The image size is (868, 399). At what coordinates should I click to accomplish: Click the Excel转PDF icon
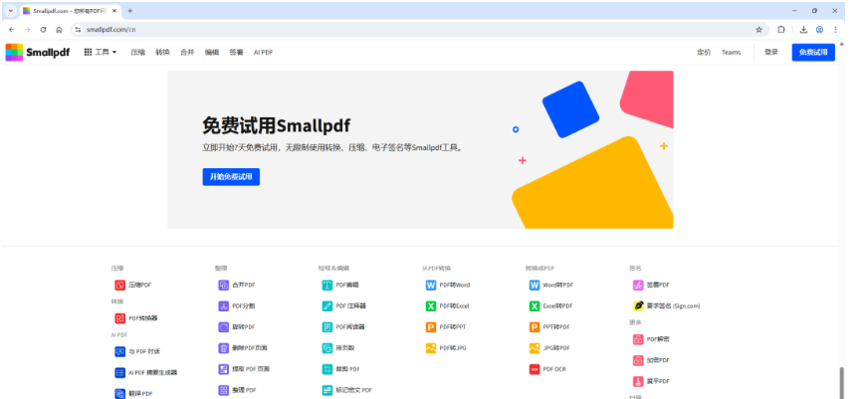pos(535,306)
